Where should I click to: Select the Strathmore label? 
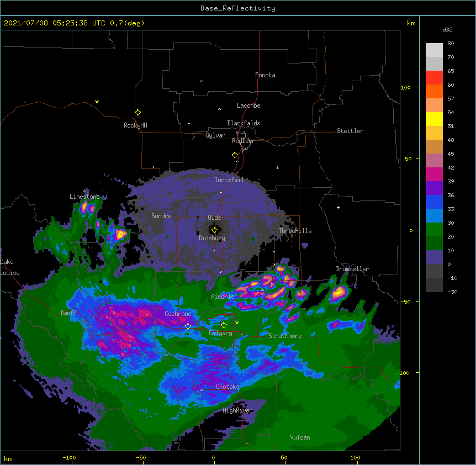pyautogui.click(x=285, y=336)
